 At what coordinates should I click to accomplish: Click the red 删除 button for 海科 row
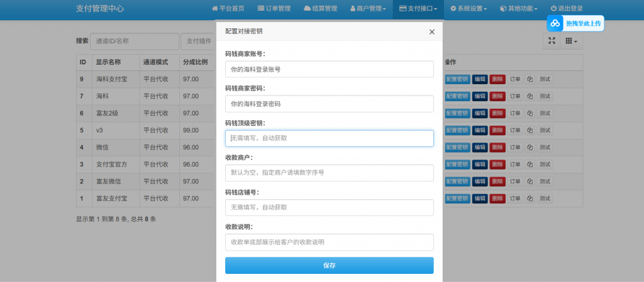(497, 96)
